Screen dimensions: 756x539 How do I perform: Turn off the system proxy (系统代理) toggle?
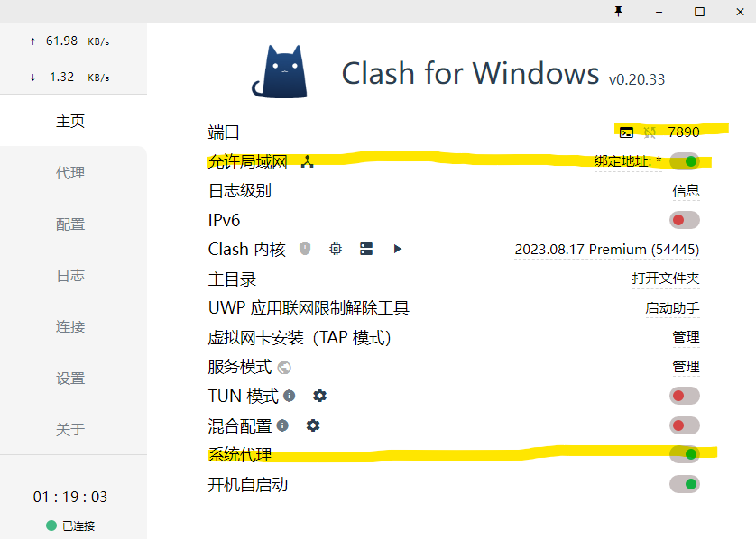point(685,454)
